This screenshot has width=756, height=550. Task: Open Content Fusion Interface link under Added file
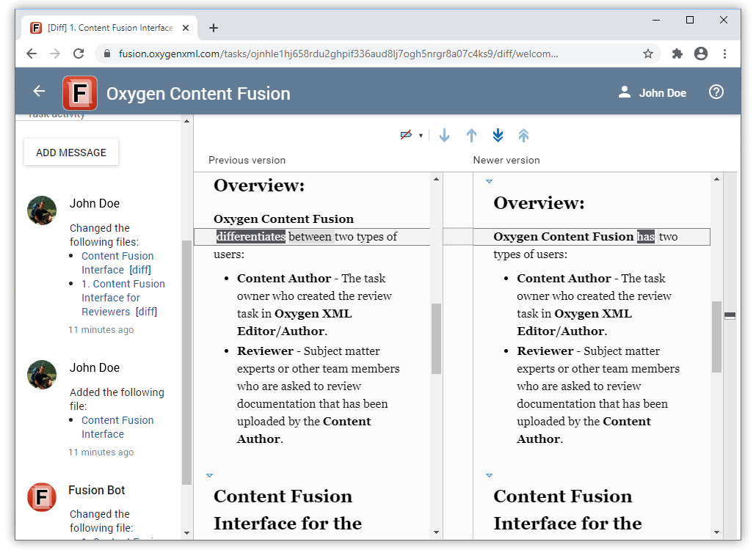[117, 428]
